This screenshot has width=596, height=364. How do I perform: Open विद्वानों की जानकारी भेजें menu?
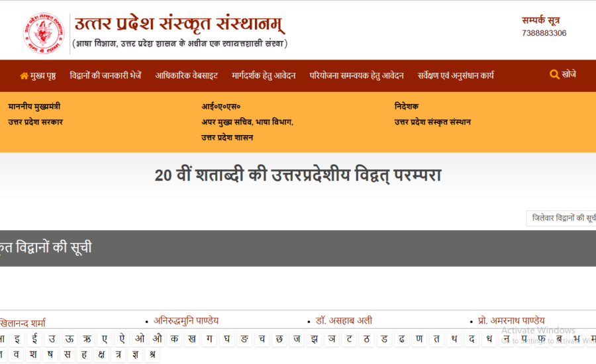coord(106,75)
